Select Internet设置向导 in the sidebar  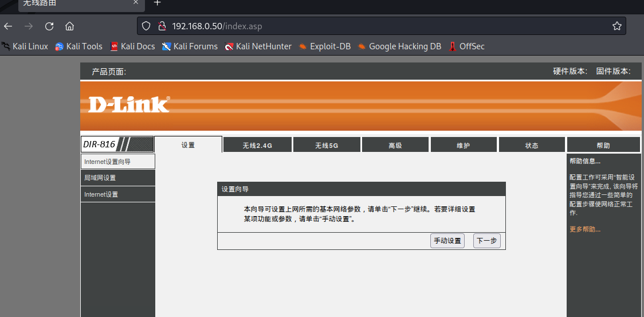pos(118,162)
